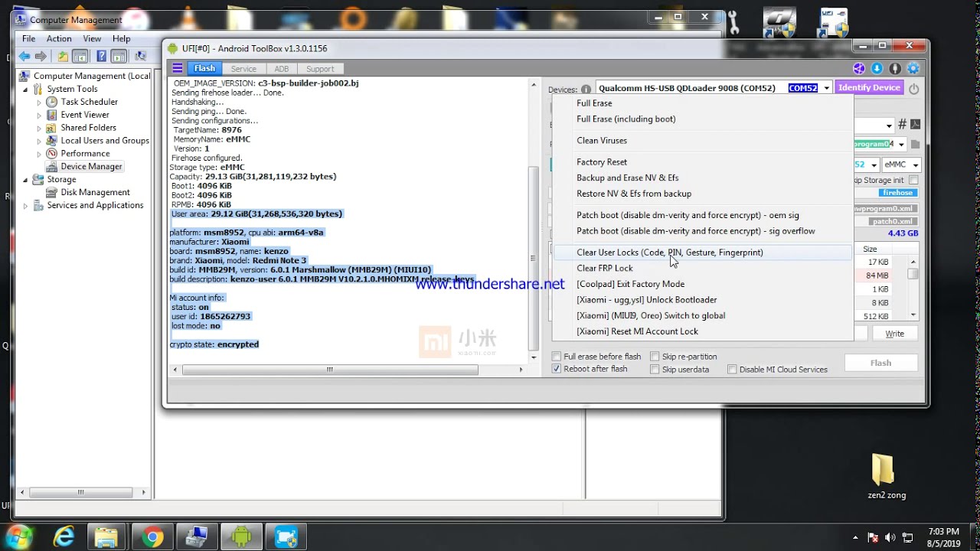Image resolution: width=980 pixels, height=551 pixels.
Task: Expand Services and Applications node
Action: [x=25, y=205]
